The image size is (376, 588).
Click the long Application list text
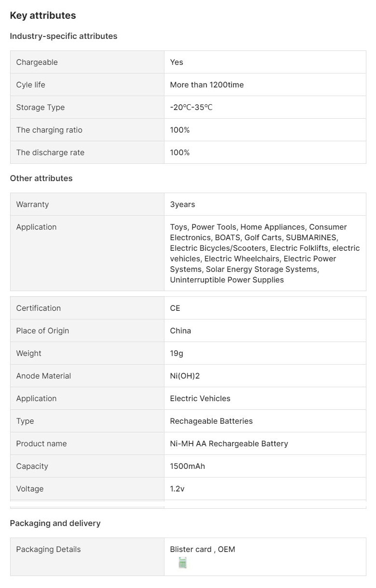(x=265, y=253)
